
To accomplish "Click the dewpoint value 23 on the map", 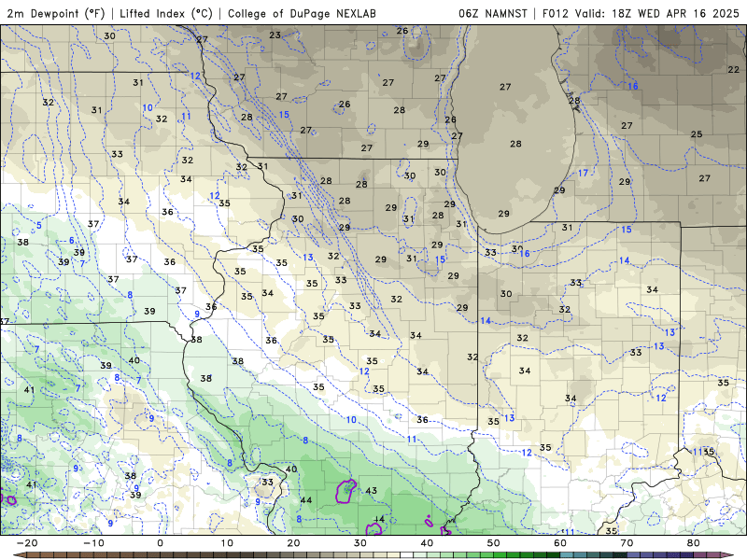I will [275, 35].
